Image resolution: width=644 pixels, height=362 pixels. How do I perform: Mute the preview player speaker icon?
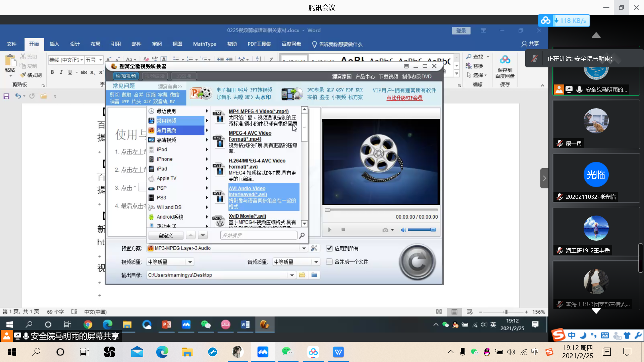(x=403, y=230)
